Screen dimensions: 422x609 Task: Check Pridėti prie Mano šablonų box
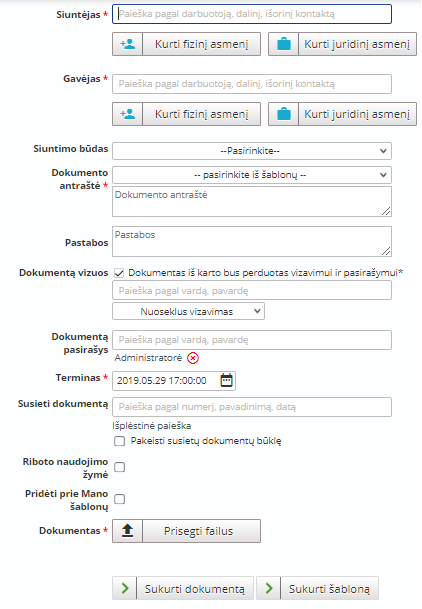120,499
